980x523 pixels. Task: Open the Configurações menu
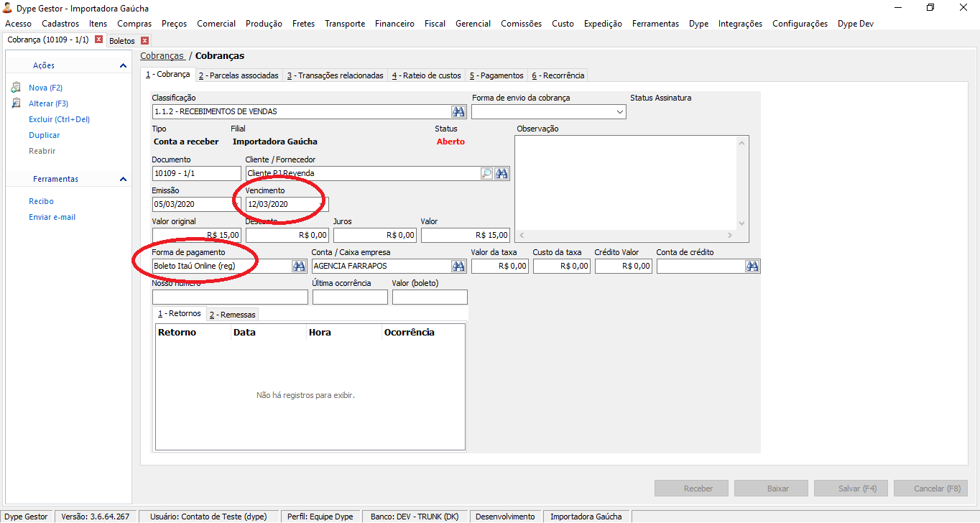(800, 24)
